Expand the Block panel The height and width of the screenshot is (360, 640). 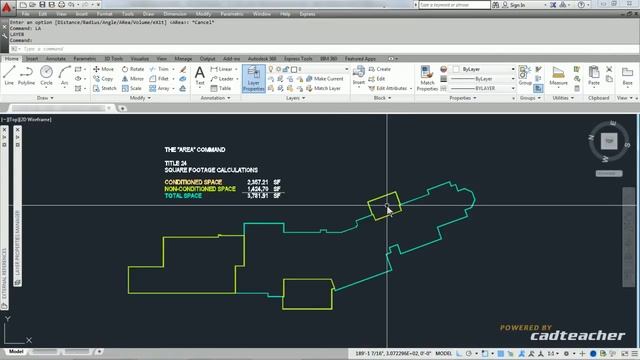tap(382, 98)
